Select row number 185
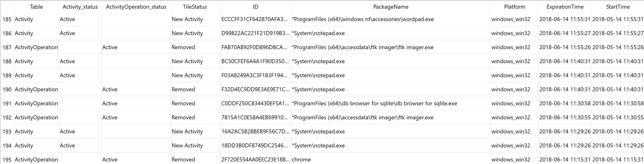Image resolution: width=644 pixels, height=164 pixels. (7, 19)
